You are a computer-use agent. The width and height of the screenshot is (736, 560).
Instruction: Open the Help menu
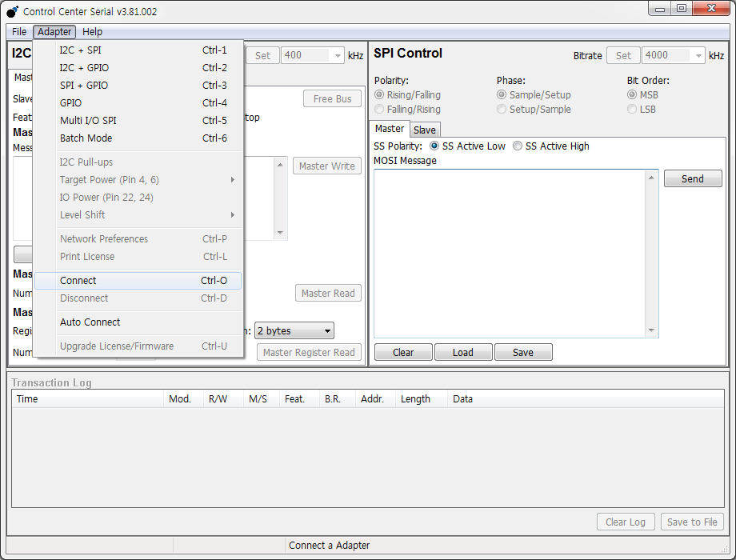tap(92, 32)
